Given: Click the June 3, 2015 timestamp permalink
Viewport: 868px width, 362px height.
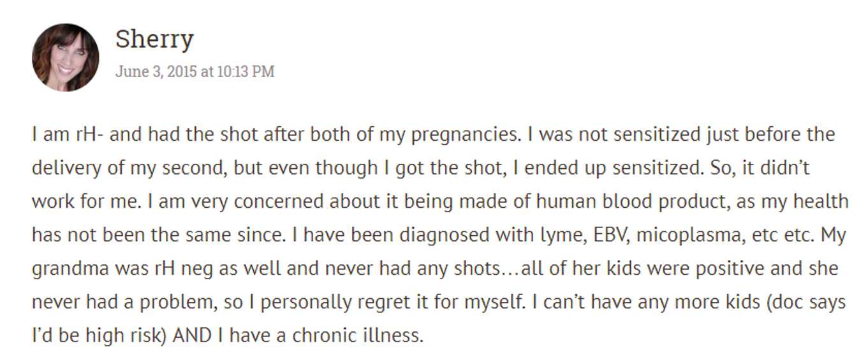Looking at the screenshot, I should pyautogui.click(x=195, y=71).
